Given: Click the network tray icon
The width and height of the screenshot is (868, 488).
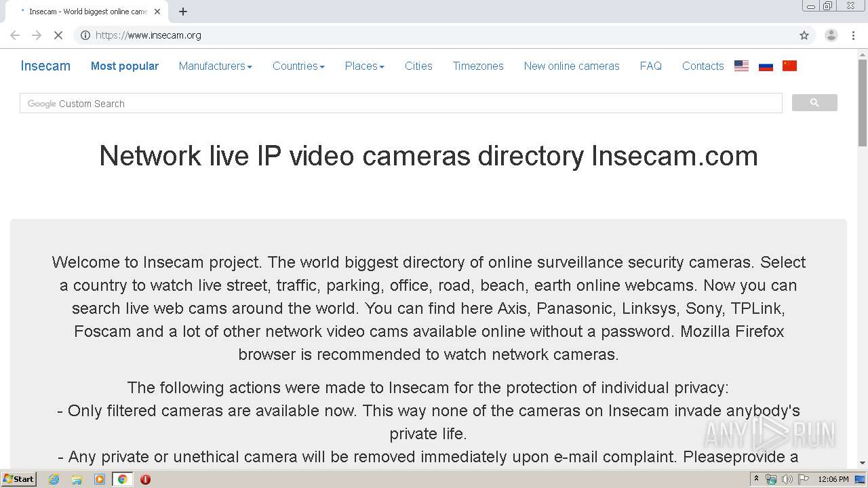Looking at the screenshot, I should (x=770, y=479).
